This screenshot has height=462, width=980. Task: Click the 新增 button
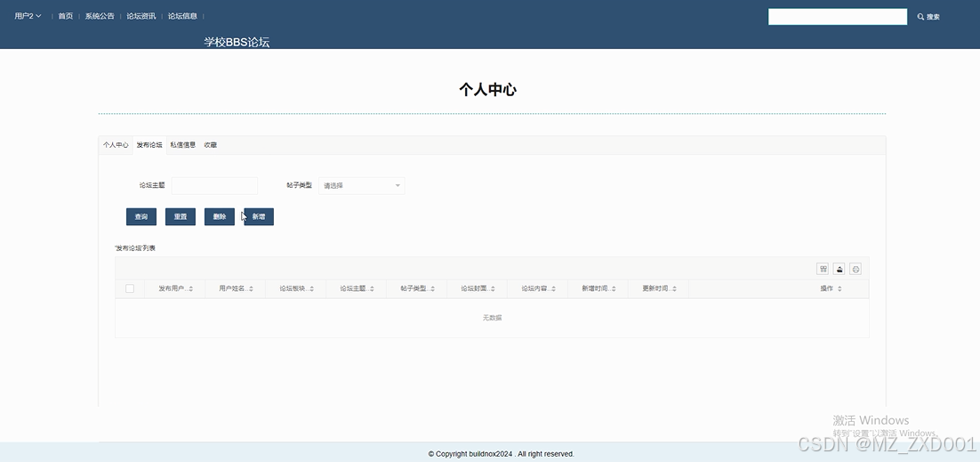[x=259, y=216]
